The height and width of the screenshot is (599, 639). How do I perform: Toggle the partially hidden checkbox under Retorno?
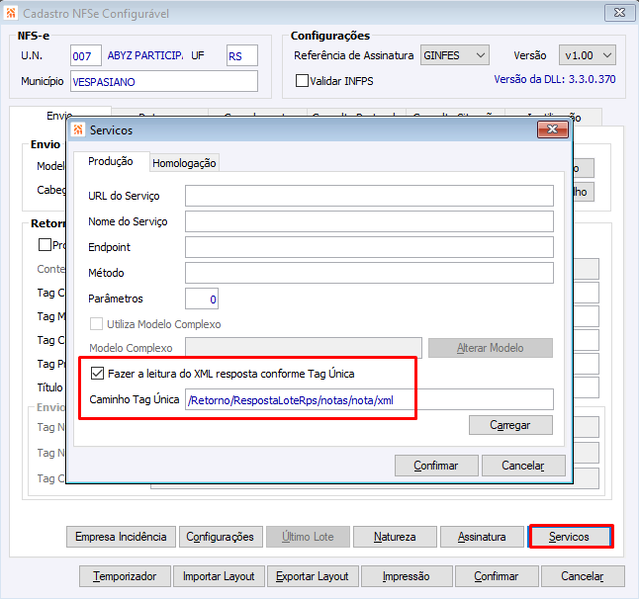tap(44, 244)
